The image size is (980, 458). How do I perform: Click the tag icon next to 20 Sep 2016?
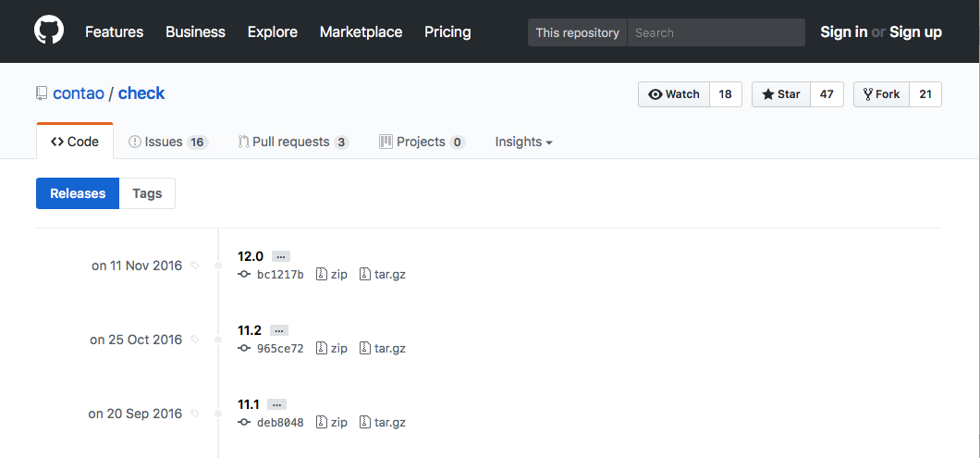195,414
